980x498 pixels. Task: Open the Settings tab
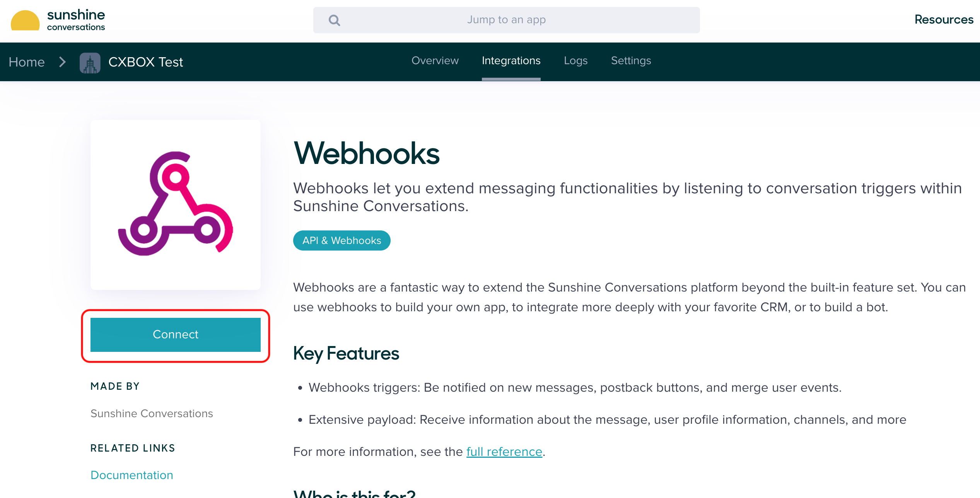tap(631, 61)
